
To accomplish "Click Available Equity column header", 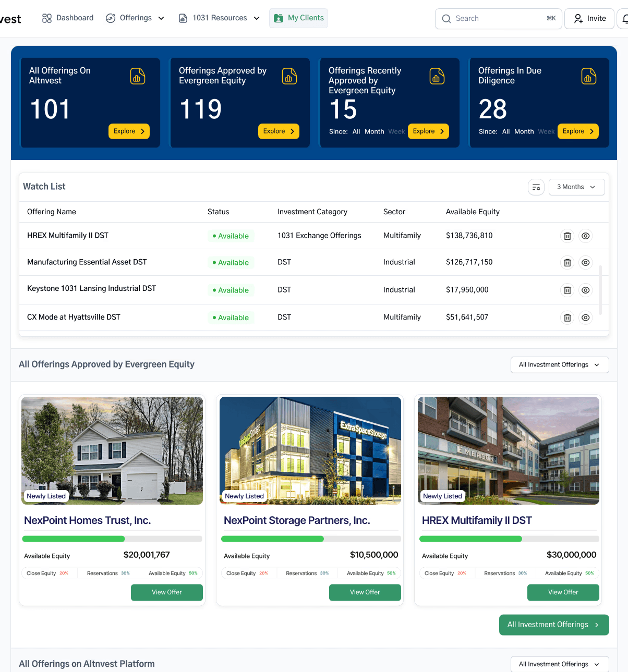I will 473,212.
